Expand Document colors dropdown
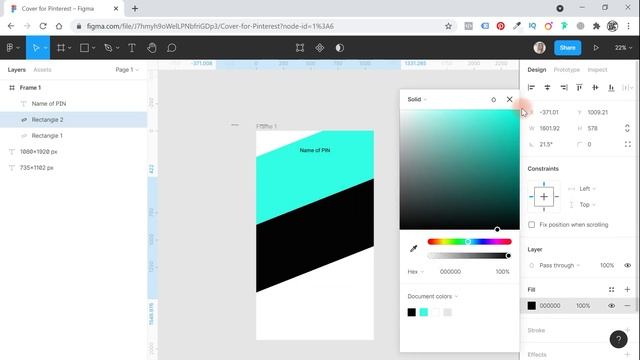The height and width of the screenshot is (360, 640). (433, 296)
